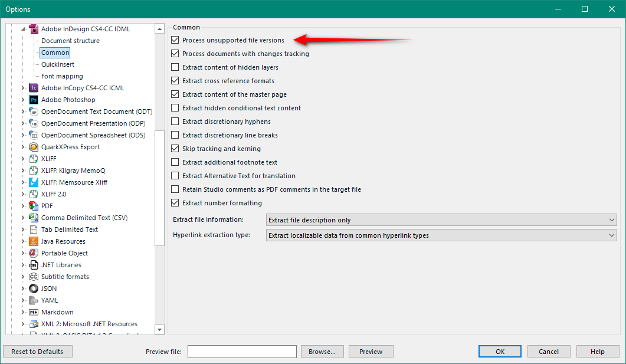
Task: Click the Java Resources icon
Action: 34,241
